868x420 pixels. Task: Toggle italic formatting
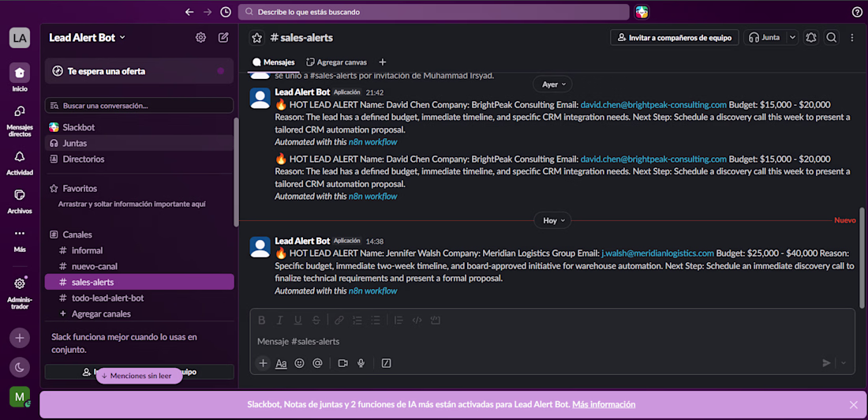(x=279, y=321)
